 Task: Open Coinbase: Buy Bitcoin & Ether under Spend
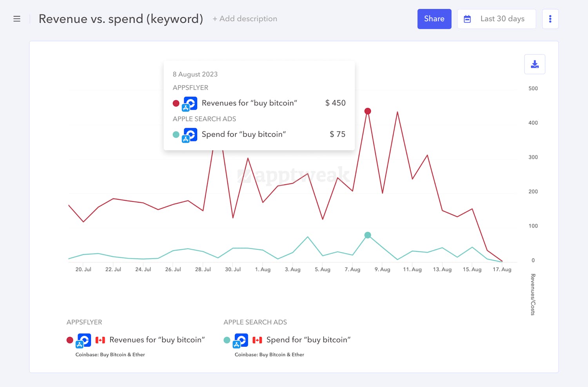269,354
